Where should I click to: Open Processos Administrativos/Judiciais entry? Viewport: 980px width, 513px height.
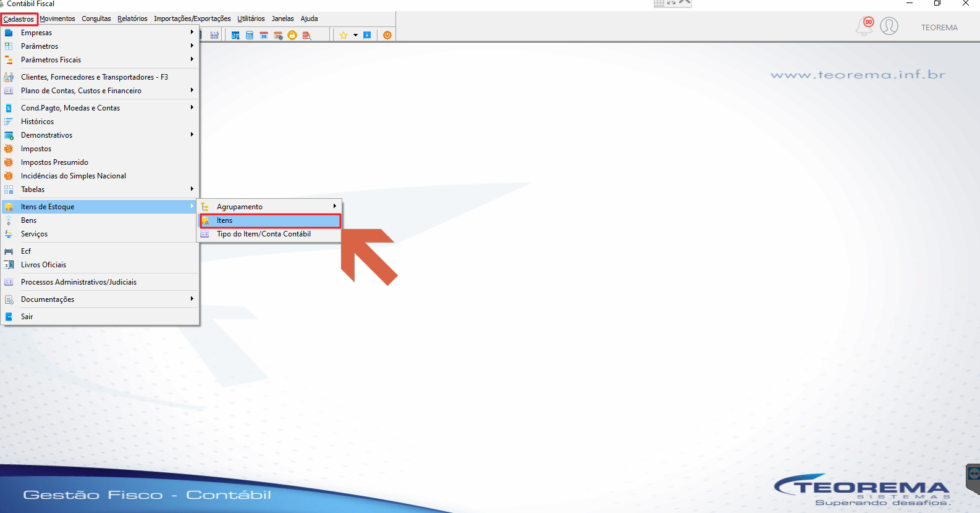[99, 282]
